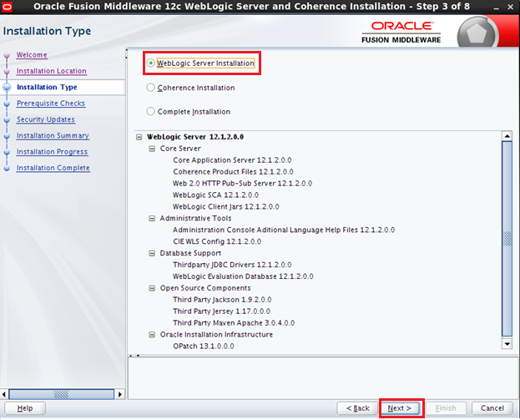Go to Installation Summary step
This screenshot has height=420, width=520.
click(53, 136)
